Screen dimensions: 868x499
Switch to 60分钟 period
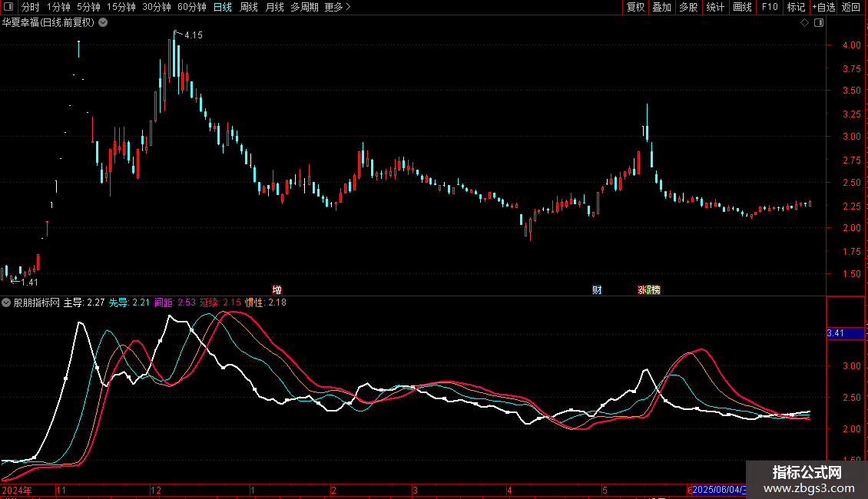click(x=192, y=7)
